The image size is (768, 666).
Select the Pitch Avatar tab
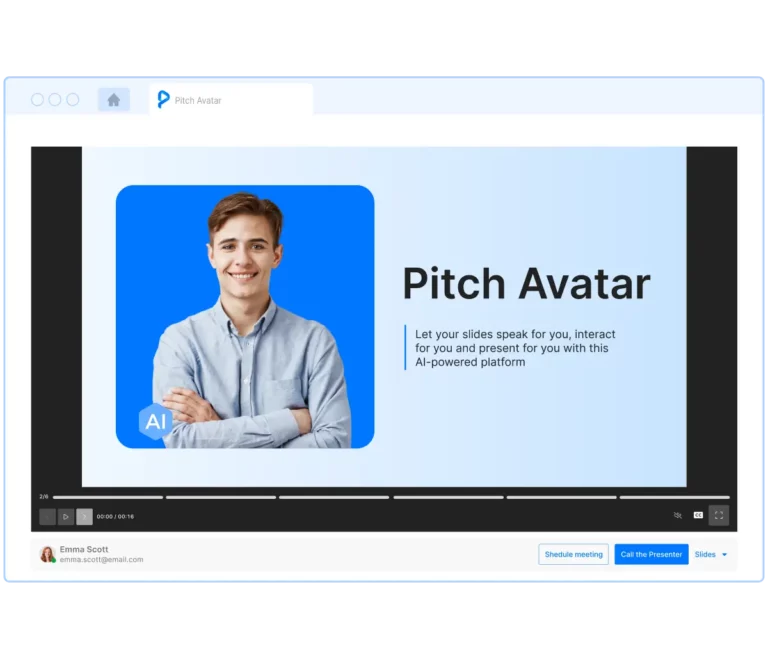tap(231, 100)
